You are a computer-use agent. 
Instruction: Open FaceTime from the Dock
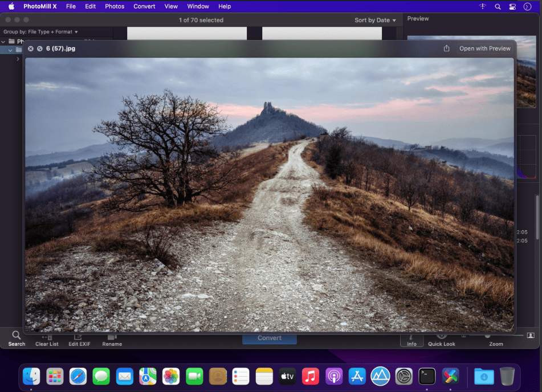(x=194, y=376)
